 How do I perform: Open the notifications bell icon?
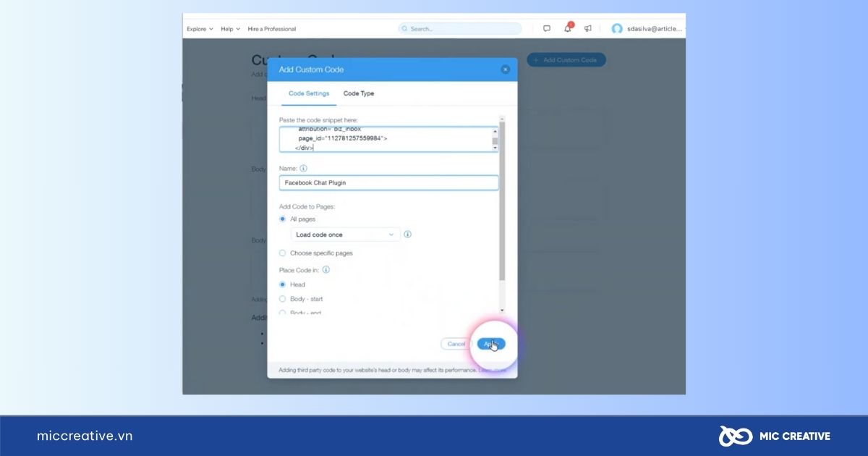pyautogui.click(x=568, y=28)
